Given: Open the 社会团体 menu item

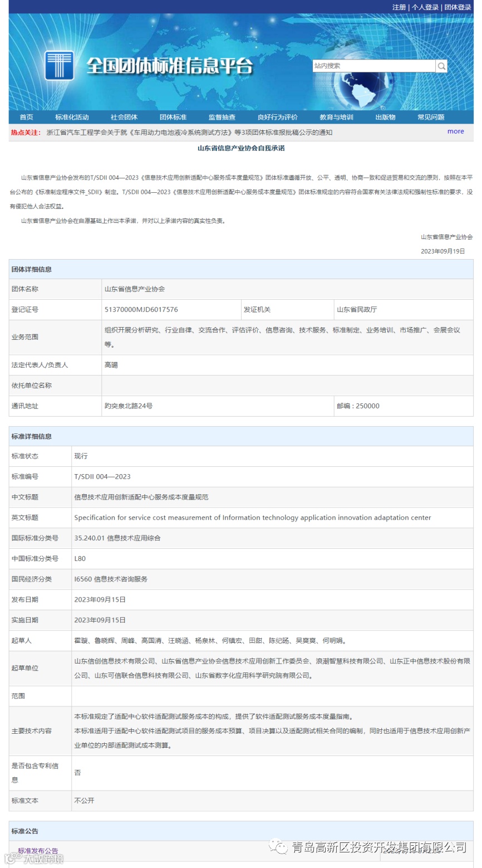Looking at the screenshot, I should point(124,117).
